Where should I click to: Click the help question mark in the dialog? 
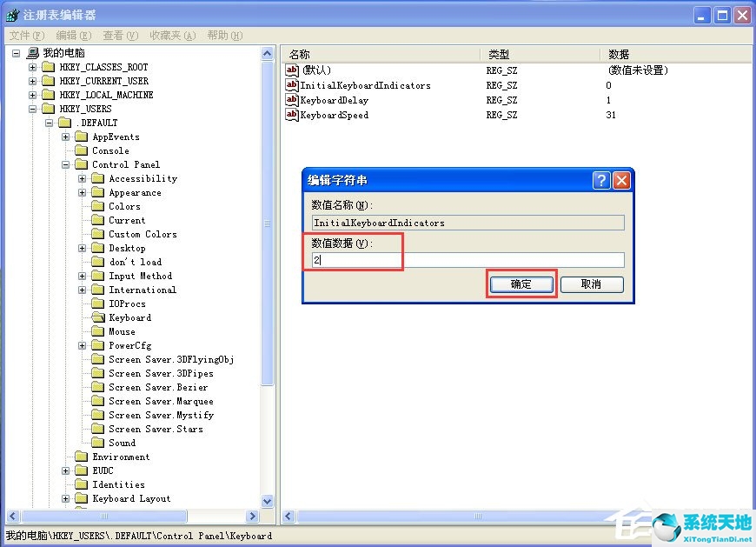[x=603, y=180]
